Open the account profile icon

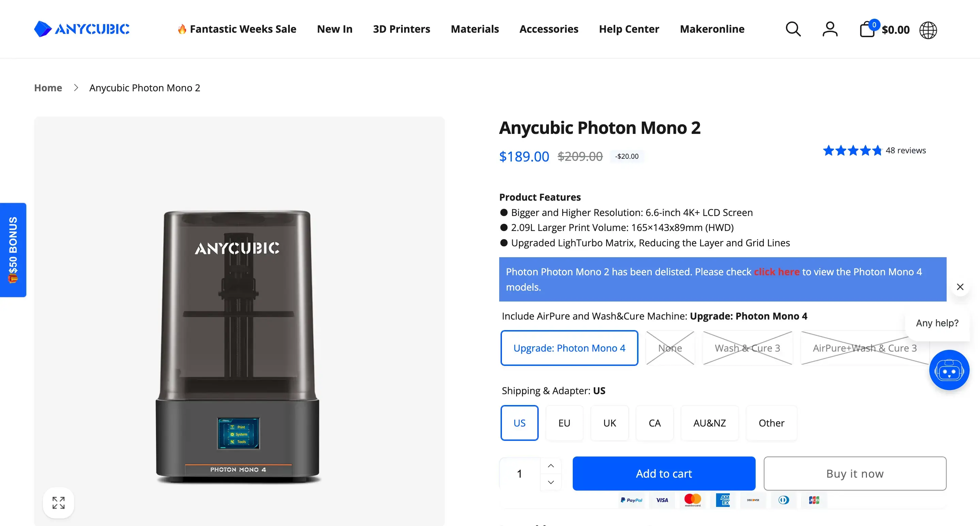[x=830, y=29]
